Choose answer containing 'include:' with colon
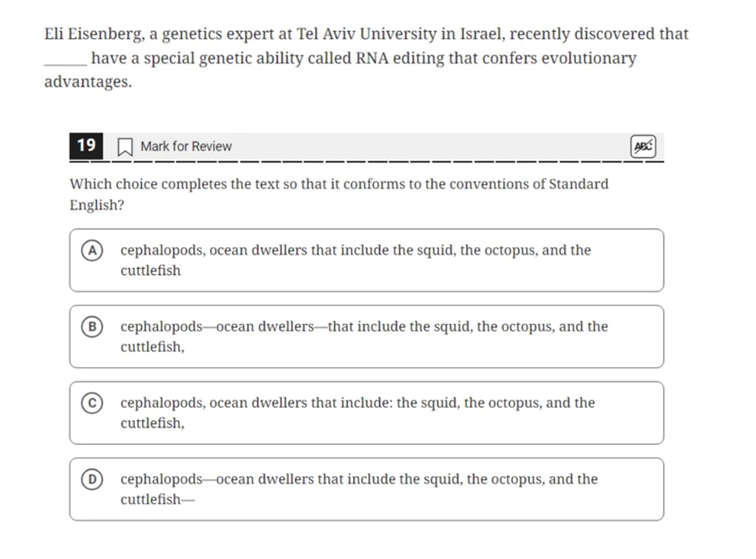 pos(366,413)
